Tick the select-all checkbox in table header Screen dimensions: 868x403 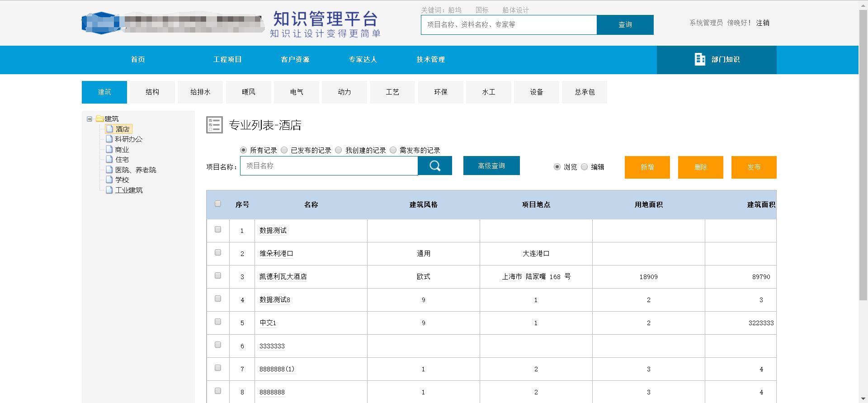coord(218,204)
